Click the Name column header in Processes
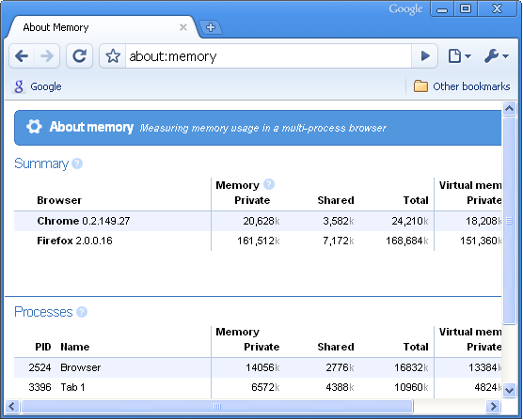Screen dimensions: 523x420 (x=74, y=347)
